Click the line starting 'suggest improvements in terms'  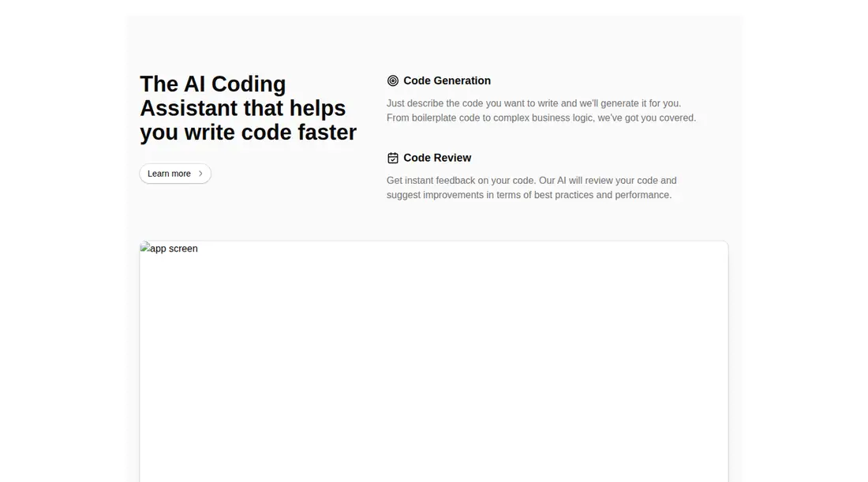coord(529,195)
